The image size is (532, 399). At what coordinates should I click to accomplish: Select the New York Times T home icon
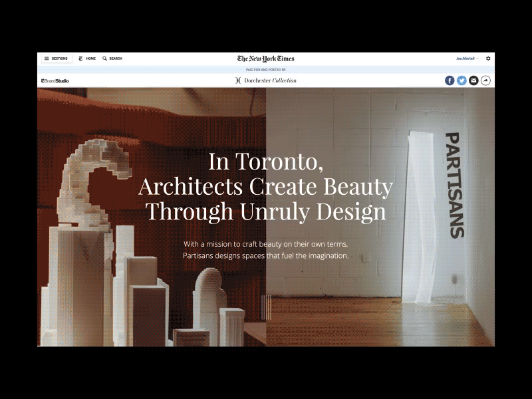point(80,59)
